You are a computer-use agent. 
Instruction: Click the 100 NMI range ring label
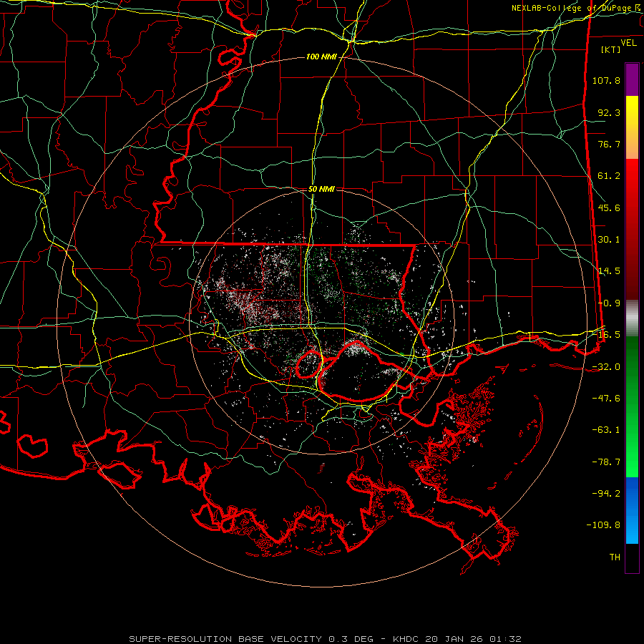point(321,57)
